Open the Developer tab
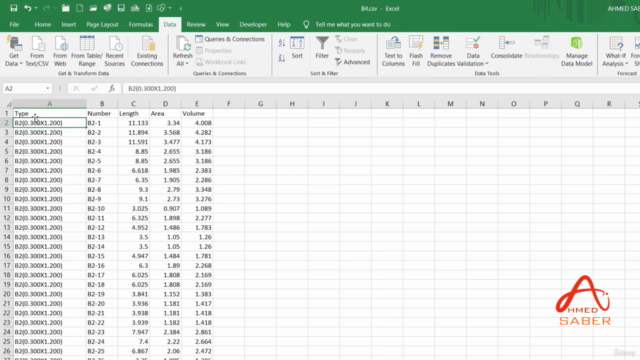 pyautogui.click(x=253, y=24)
